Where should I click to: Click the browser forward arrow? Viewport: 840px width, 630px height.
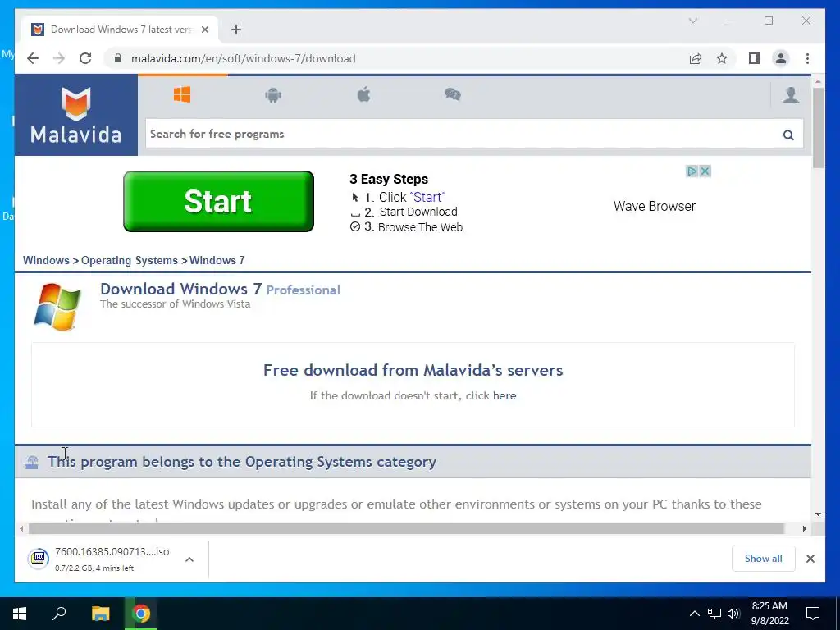coord(59,58)
